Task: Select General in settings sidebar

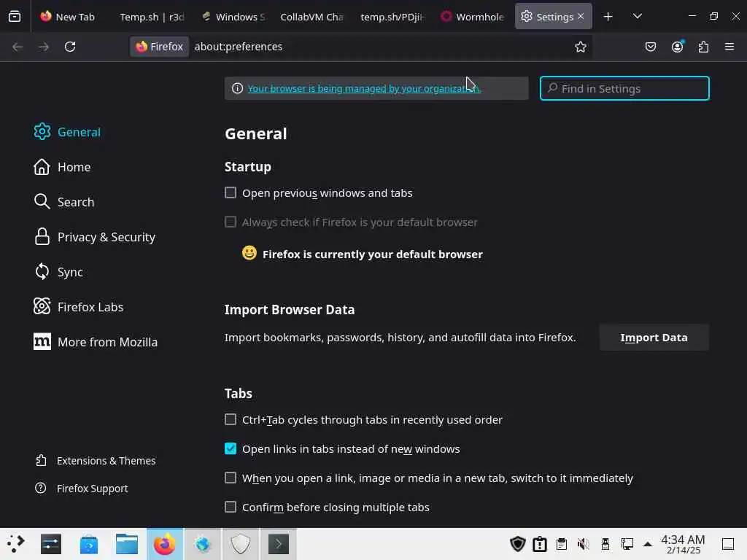Action: (x=67, y=132)
